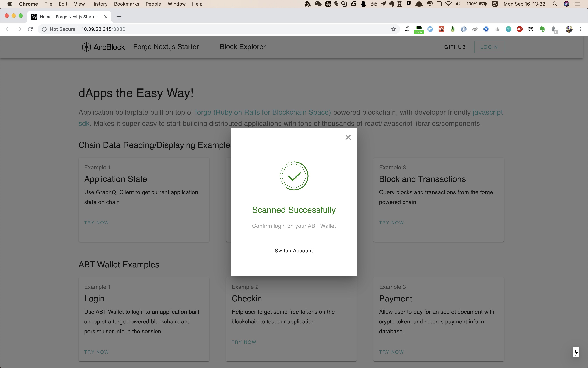Open the Alexa traffic rank extension

click(486, 29)
